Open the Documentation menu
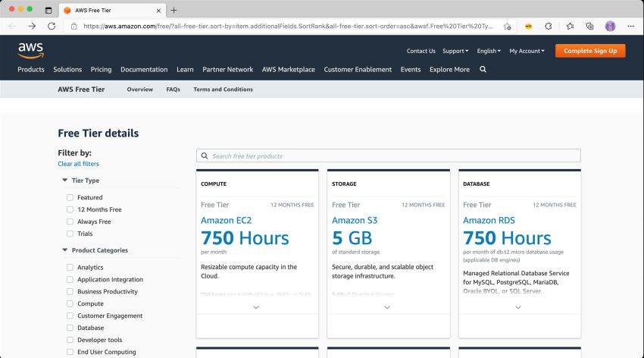This screenshot has width=644, height=358. tap(144, 70)
